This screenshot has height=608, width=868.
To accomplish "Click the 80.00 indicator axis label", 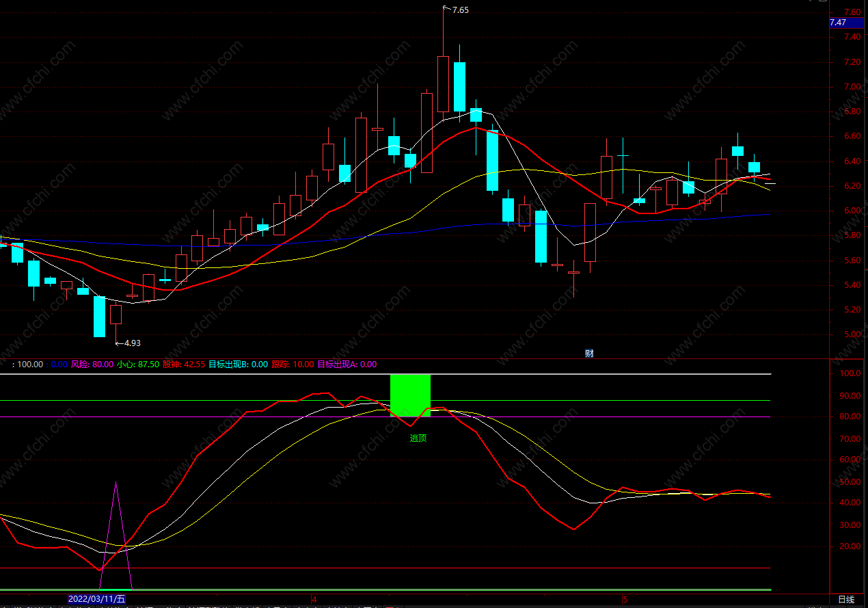I will (851, 417).
